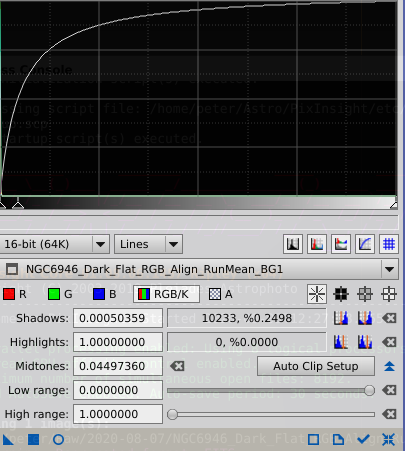Click the highlights triangle marker under histogram

[x=394, y=204]
